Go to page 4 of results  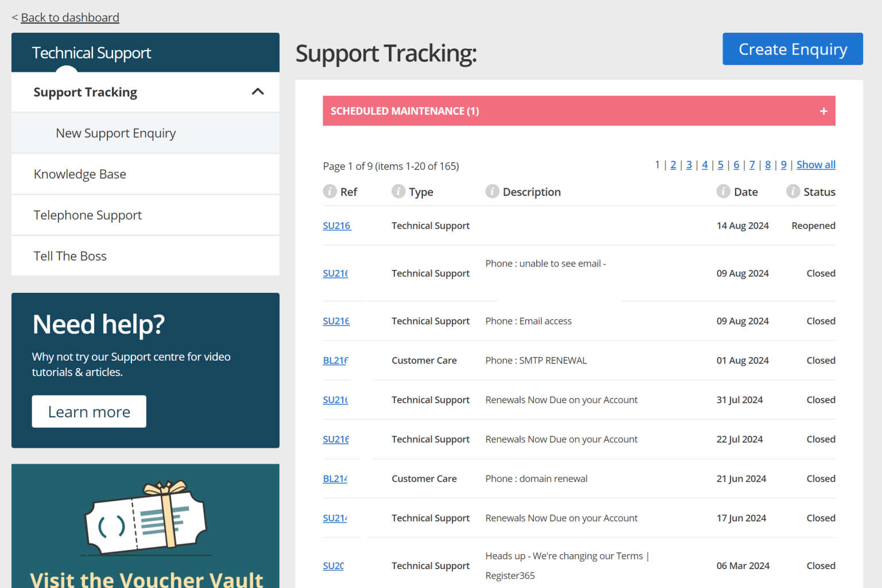[x=705, y=165]
